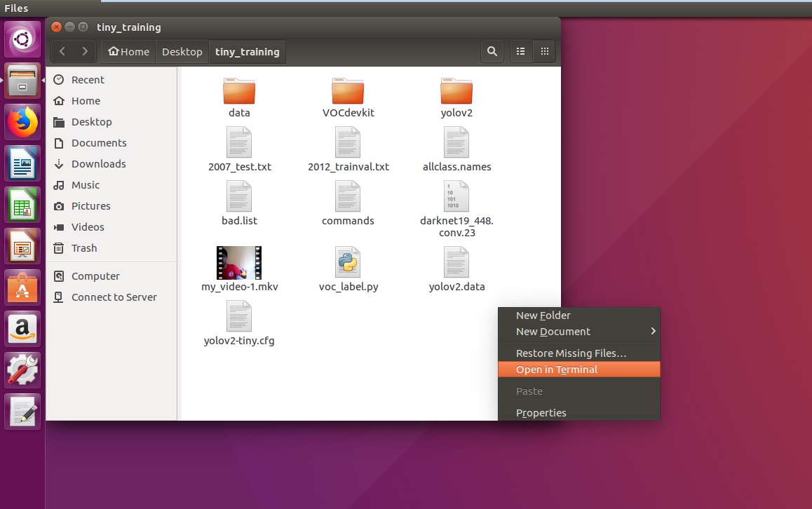Screen dimensions: 812x509
Task: Open Properties from the context menu
Action: 579,413
